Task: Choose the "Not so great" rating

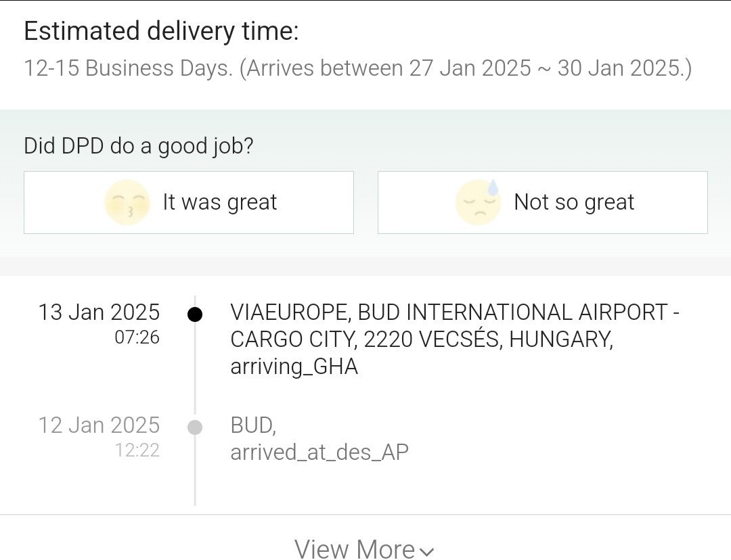Action: point(574,202)
